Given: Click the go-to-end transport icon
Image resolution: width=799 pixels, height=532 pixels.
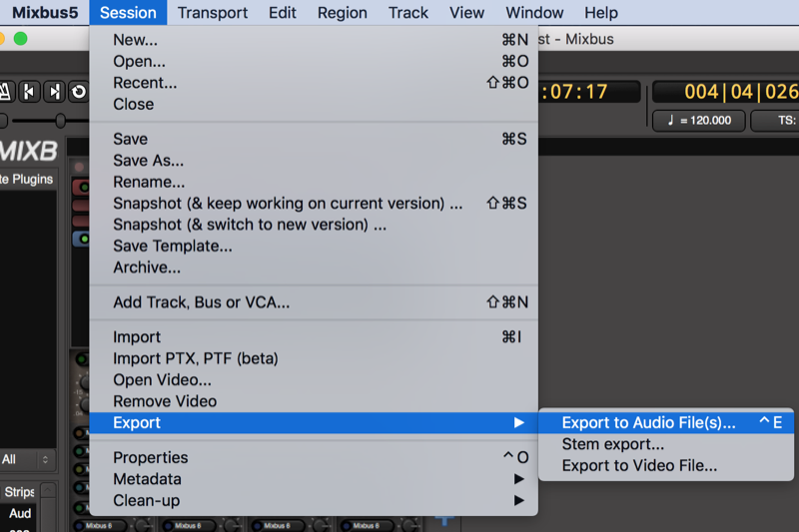Looking at the screenshot, I should click(x=54, y=92).
